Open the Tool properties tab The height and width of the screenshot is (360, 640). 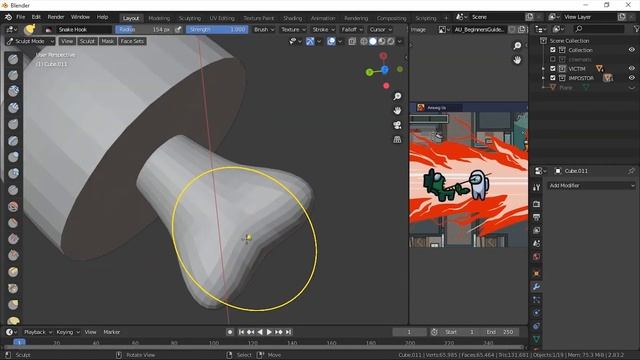pyautogui.click(x=537, y=187)
